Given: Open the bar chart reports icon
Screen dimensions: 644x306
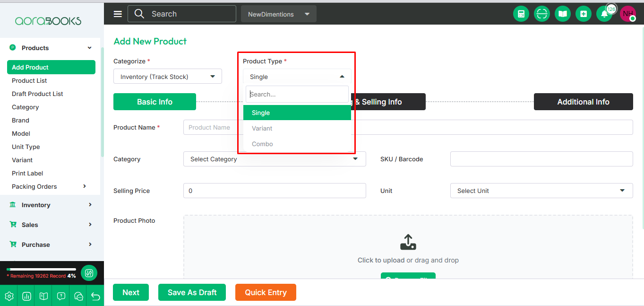Looking at the screenshot, I should [x=26, y=296].
